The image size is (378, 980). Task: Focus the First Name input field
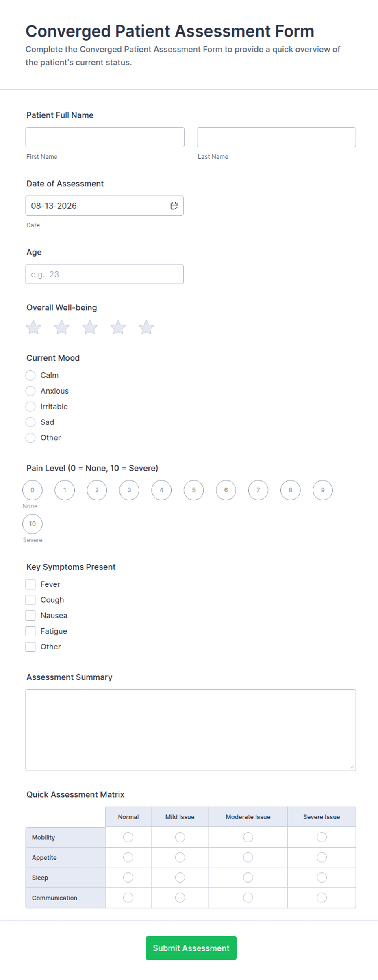(x=105, y=137)
